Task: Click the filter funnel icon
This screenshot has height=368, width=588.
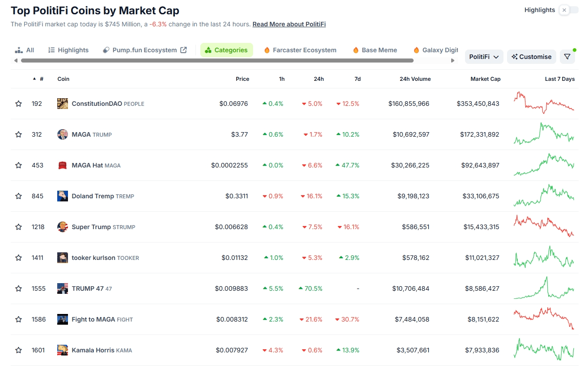Action: 567,57
